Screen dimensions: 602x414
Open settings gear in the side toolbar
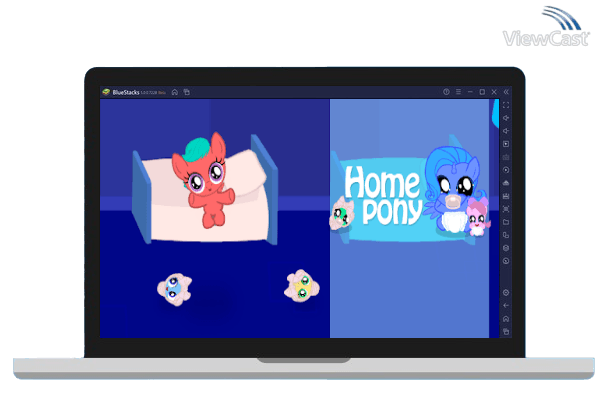(x=506, y=293)
